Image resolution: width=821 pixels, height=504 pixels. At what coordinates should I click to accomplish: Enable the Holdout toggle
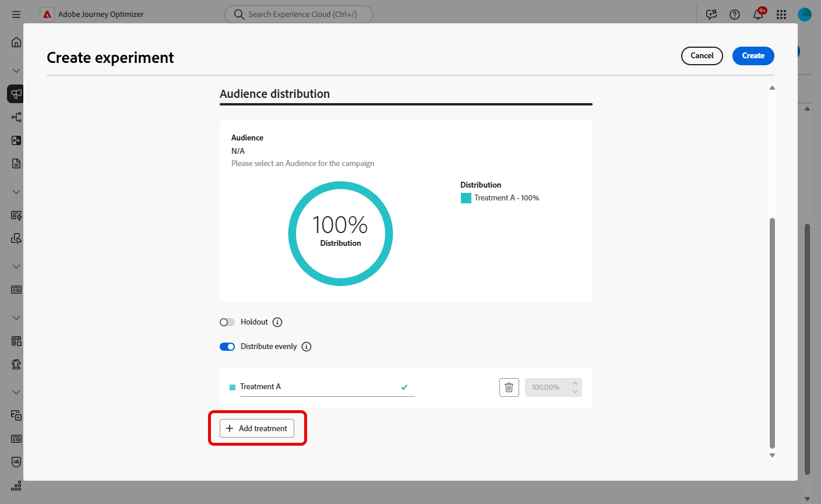point(227,322)
